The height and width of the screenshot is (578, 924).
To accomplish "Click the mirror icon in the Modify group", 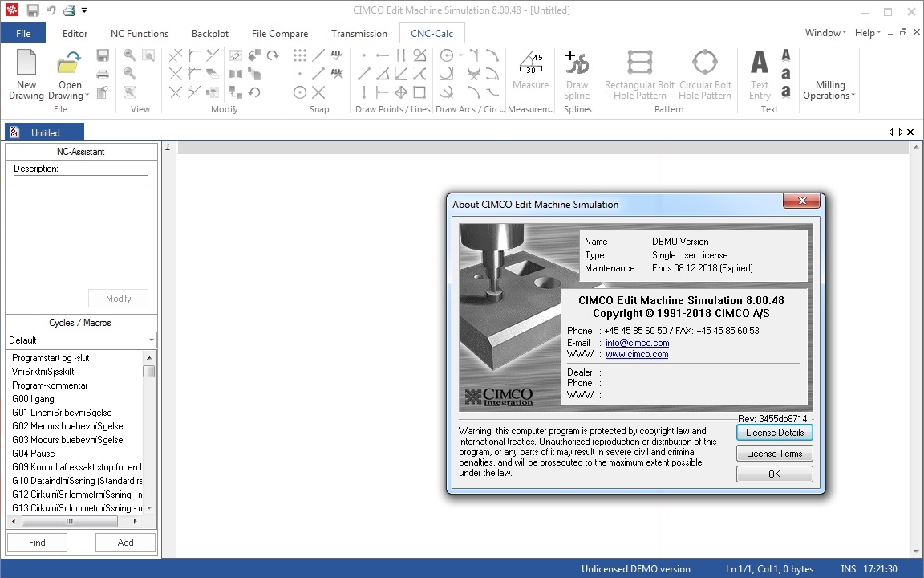I will (x=236, y=74).
